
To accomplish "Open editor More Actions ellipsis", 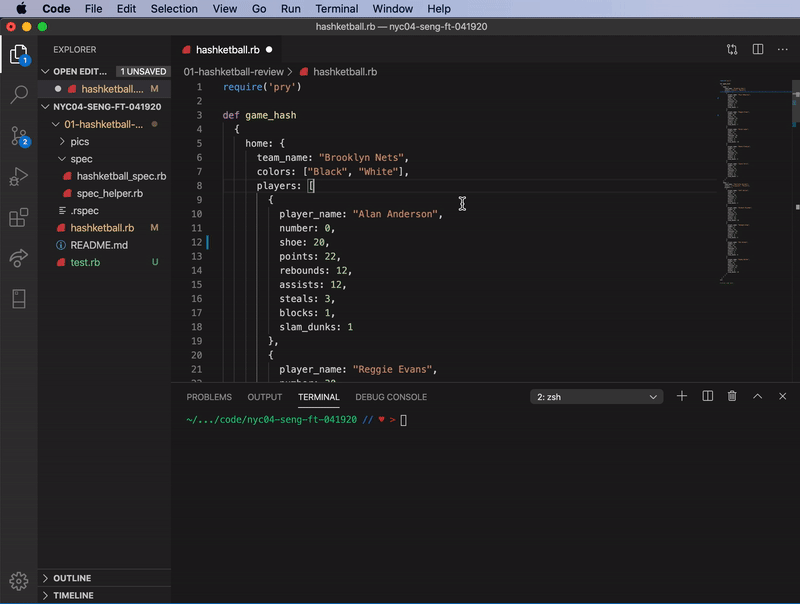I will 783,49.
